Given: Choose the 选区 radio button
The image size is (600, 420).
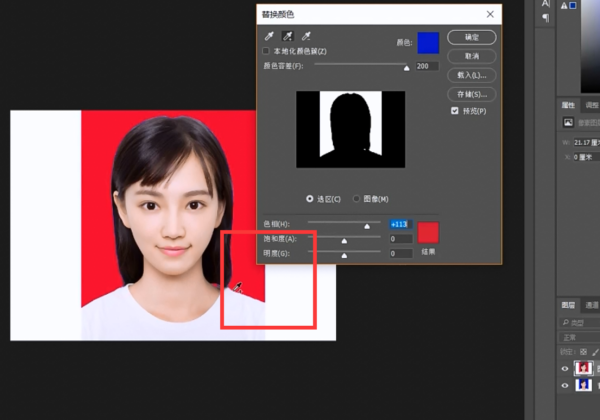Looking at the screenshot, I should [309, 199].
